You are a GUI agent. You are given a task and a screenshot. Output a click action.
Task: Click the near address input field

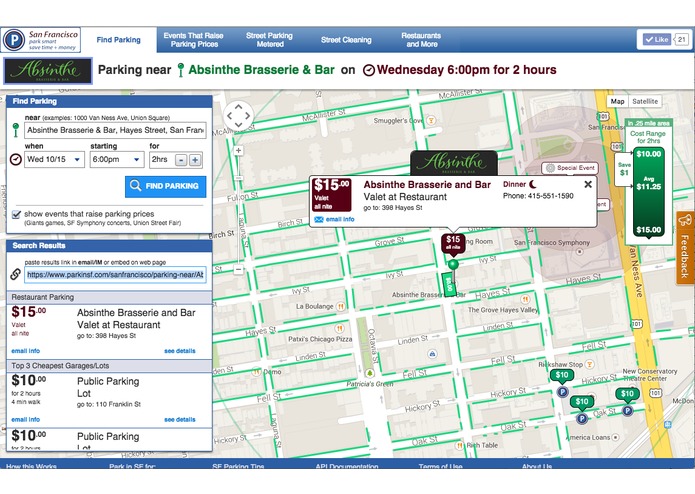115,130
